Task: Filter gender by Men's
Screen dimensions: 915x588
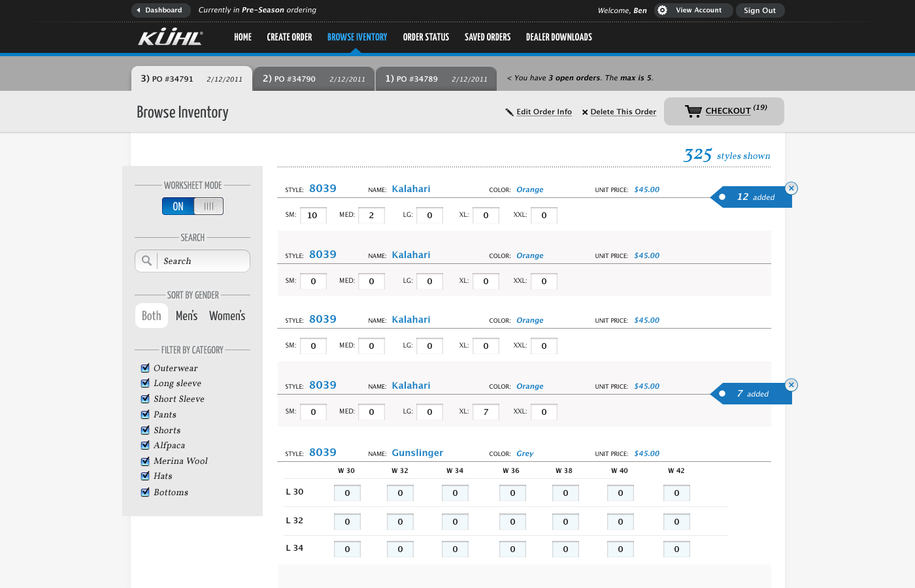Action: point(186,316)
